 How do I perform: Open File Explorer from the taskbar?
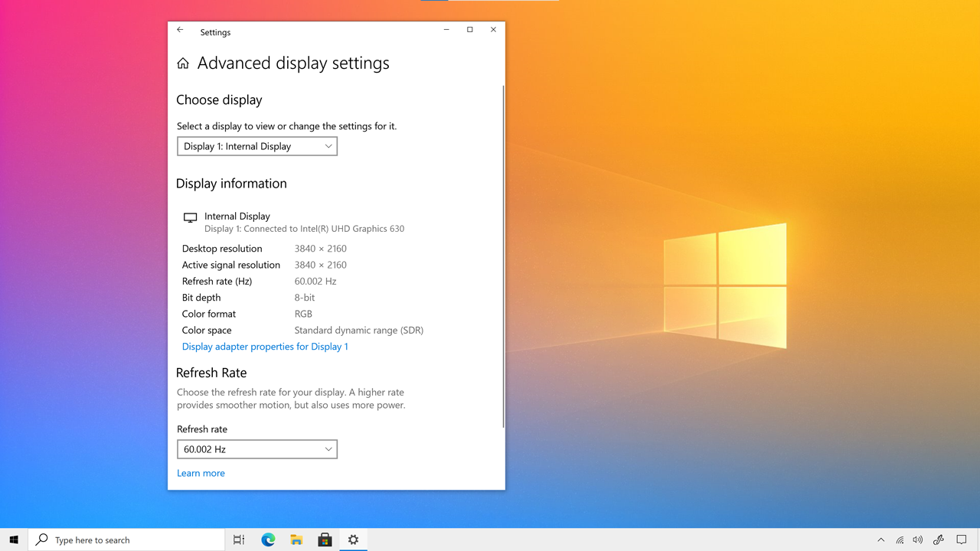click(x=296, y=540)
